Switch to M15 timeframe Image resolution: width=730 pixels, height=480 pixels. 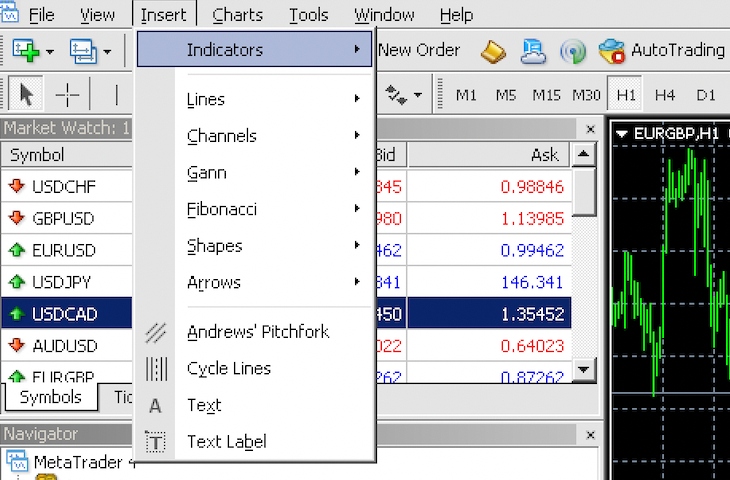point(546,95)
